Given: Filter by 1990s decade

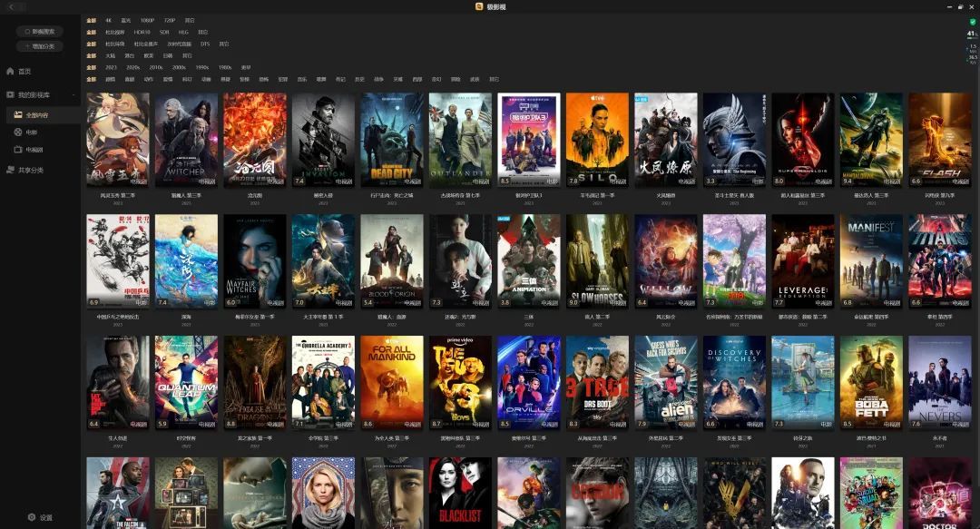Looking at the screenshot, I should [x=202, y=67].
